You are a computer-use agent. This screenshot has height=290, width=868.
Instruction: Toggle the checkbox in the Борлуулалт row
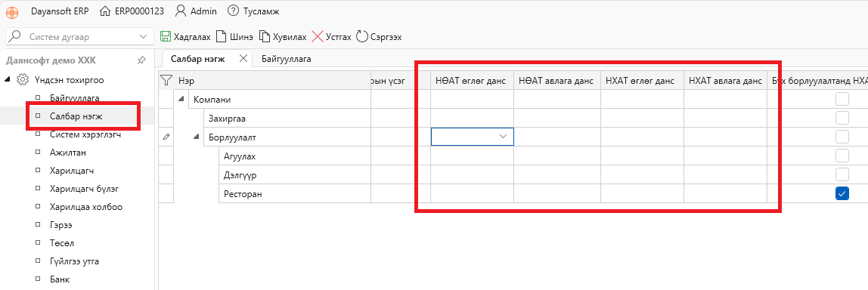842,137
